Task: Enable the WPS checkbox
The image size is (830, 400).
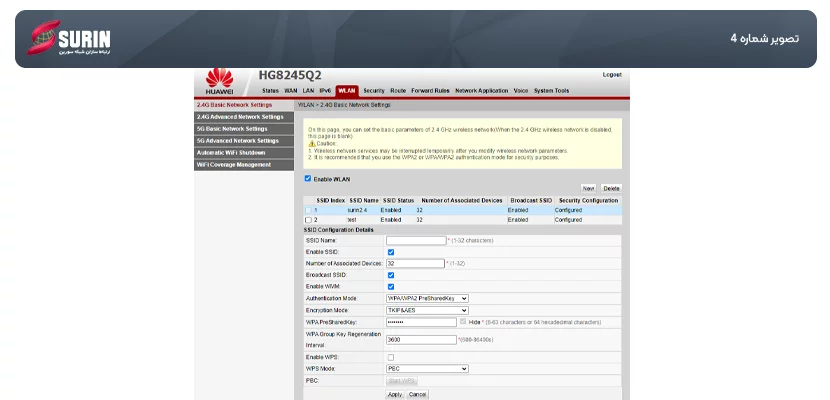Action: [390, 357]
